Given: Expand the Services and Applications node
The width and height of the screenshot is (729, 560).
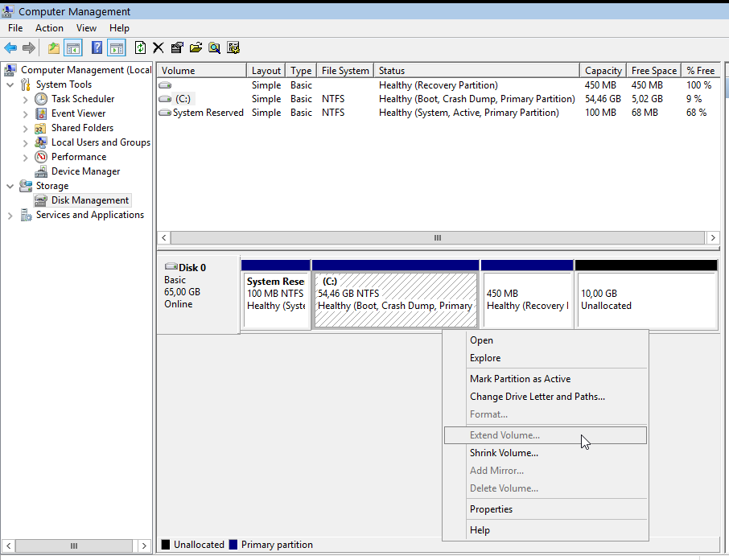Looking at the screenshot, I should pyautogui.click(x=10, y=216).
